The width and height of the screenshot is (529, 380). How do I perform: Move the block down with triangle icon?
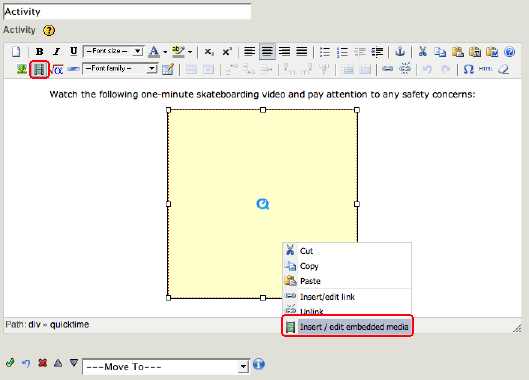(x=74, y=363)
